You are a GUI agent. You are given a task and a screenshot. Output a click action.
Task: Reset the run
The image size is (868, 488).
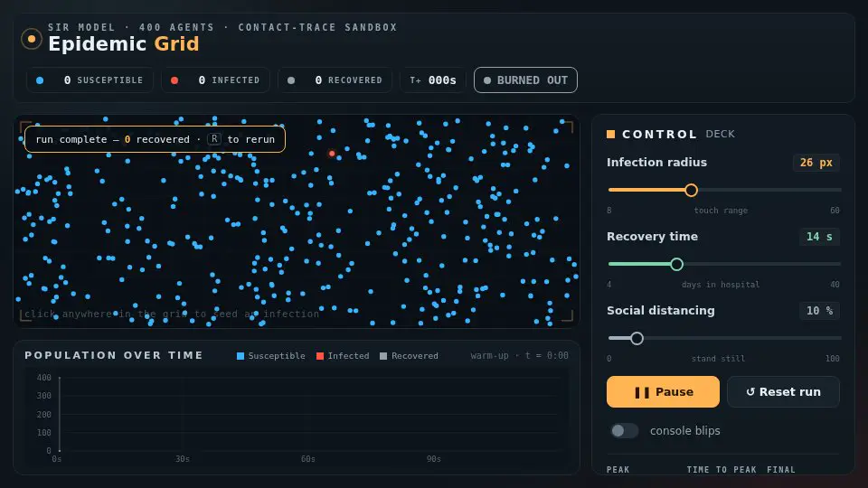coord(783,391)
